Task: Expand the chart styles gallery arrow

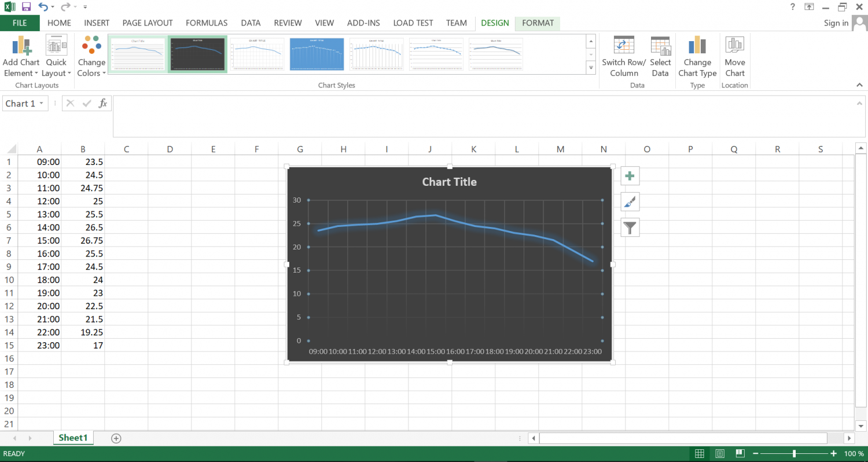Action: coord(591,68)
